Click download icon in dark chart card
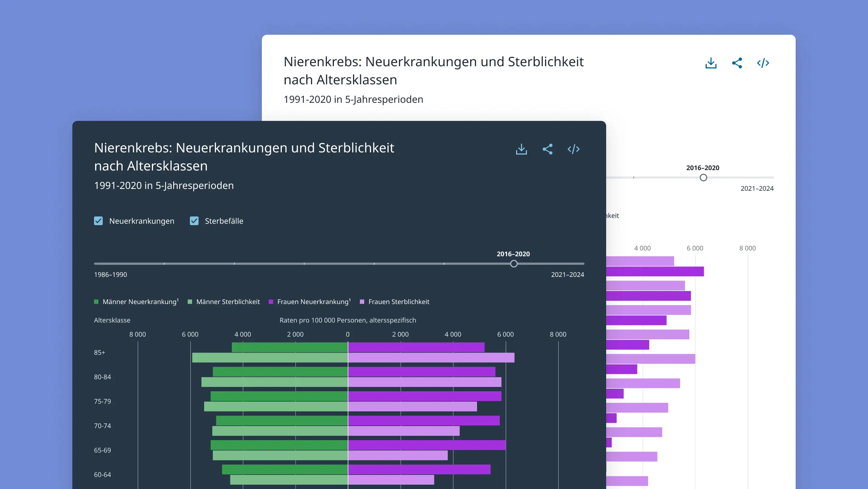The width and height of the screenshot is (868, 489). 521,149
